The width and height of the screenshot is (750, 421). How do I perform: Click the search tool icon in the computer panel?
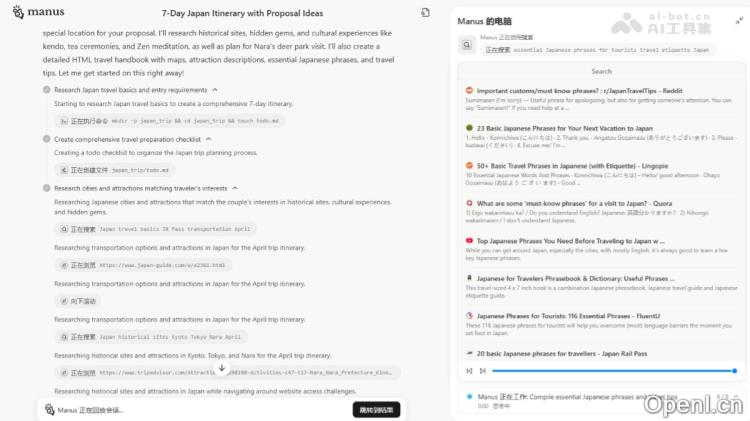pos(467,44)
